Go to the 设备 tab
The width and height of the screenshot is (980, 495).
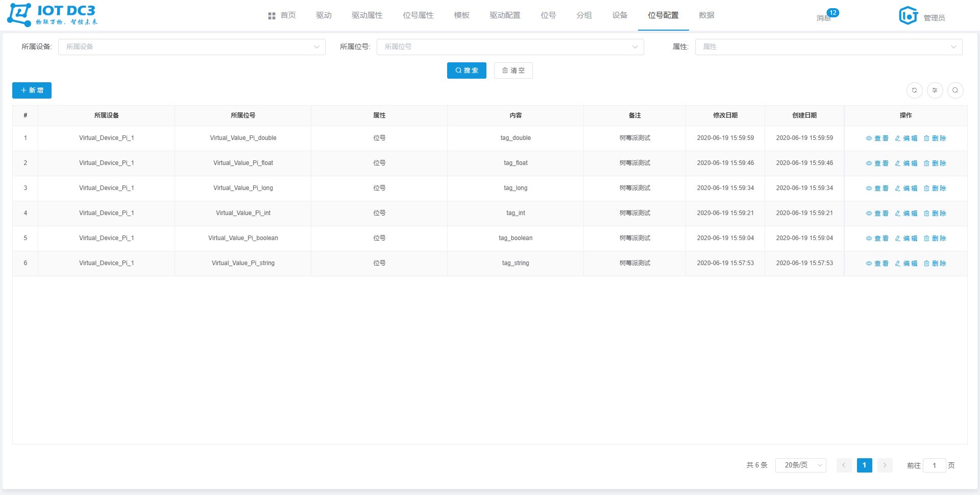click(620, 15)
